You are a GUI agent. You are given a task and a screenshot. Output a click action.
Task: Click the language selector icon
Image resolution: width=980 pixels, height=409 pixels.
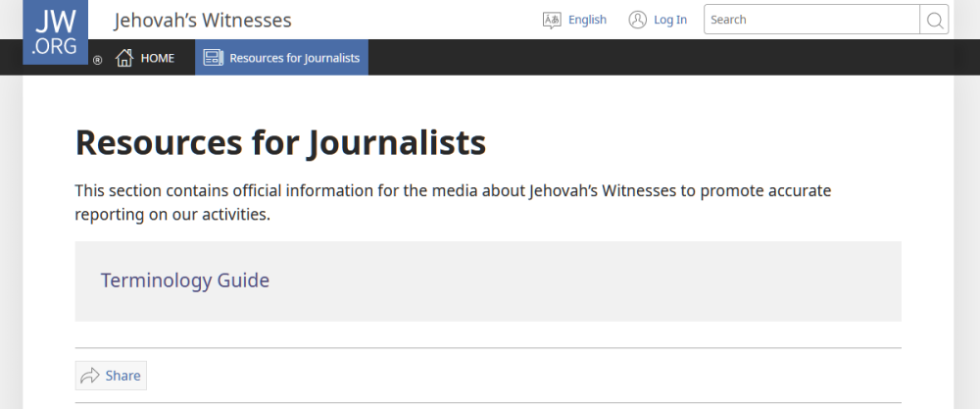point(552,20)
